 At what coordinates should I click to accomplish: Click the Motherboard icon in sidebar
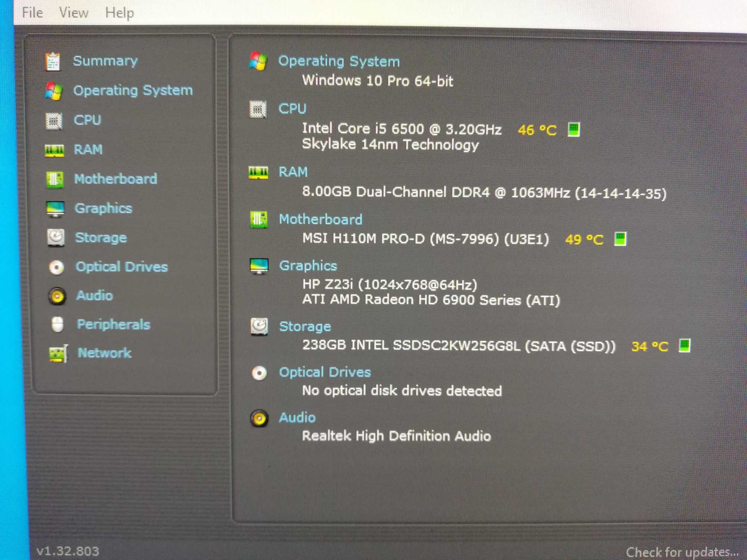[x=55, y=180]
